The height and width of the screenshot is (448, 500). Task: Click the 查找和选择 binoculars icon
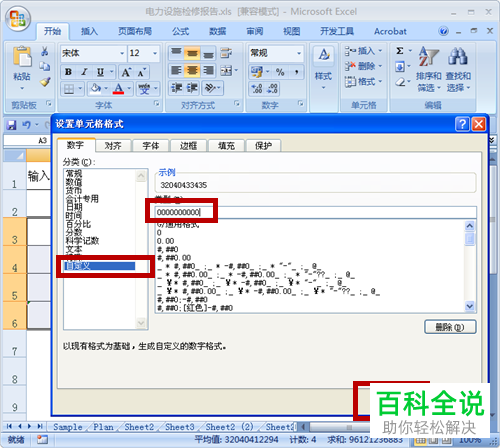pos(458,57)
